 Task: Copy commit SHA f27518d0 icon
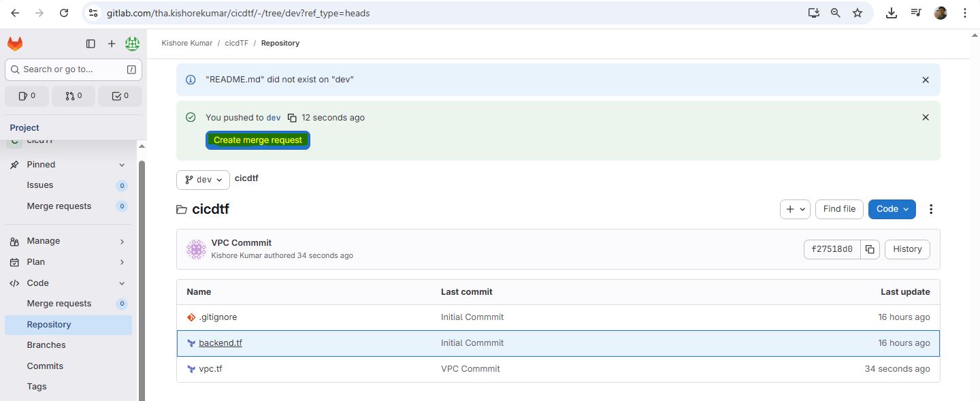click(870, 249)
